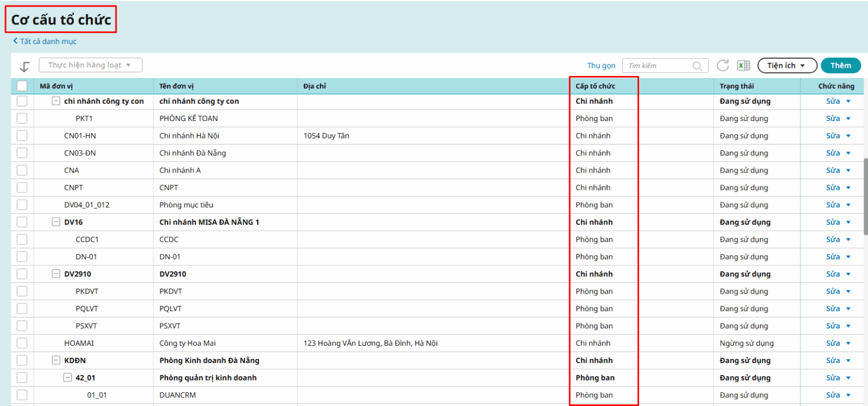The image size is (868, 406).
Task: Click the vertical scrollbar thumb
Action: coord(865,195)
